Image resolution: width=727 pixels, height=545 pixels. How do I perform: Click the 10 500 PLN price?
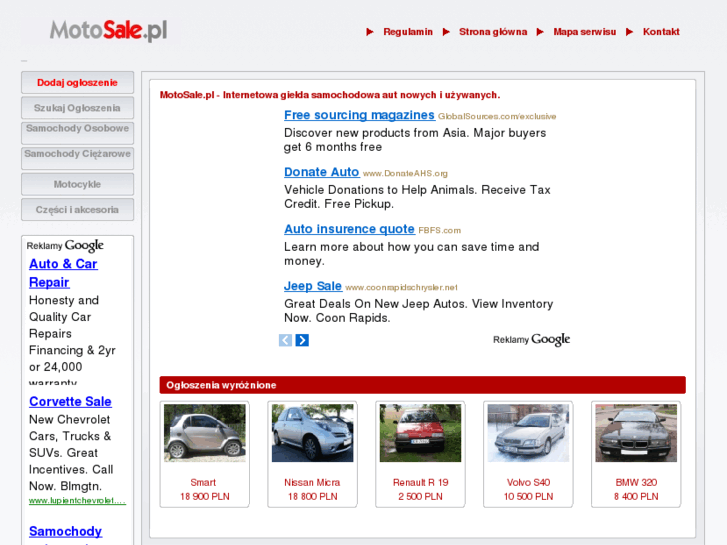pyautogui.click(x=528, y=497)
